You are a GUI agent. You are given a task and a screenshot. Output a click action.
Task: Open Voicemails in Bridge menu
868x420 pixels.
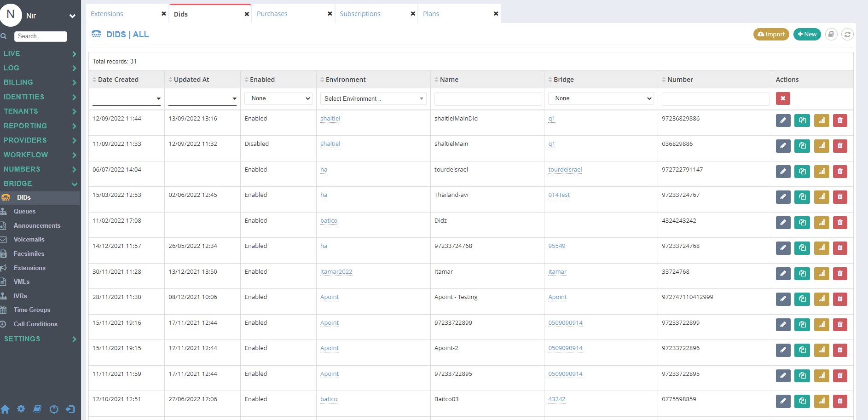(29, 240)
